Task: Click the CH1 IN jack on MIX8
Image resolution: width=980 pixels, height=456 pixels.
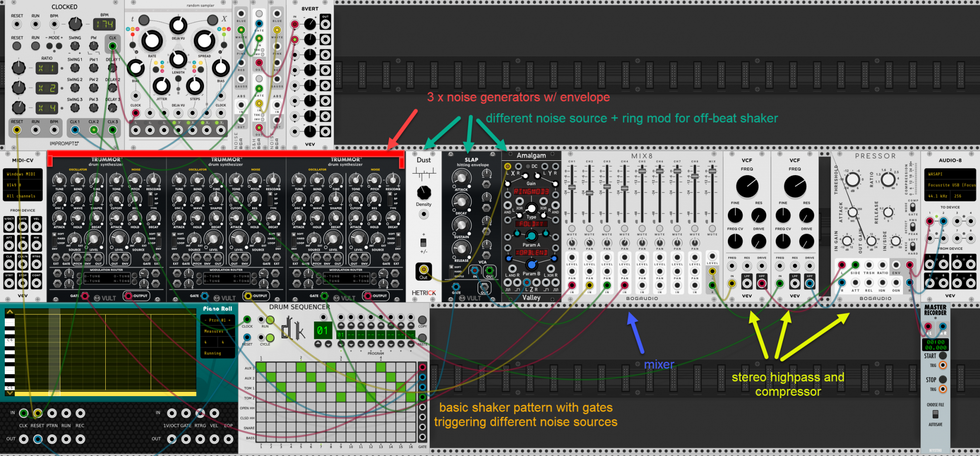Action: pos(572,285)
